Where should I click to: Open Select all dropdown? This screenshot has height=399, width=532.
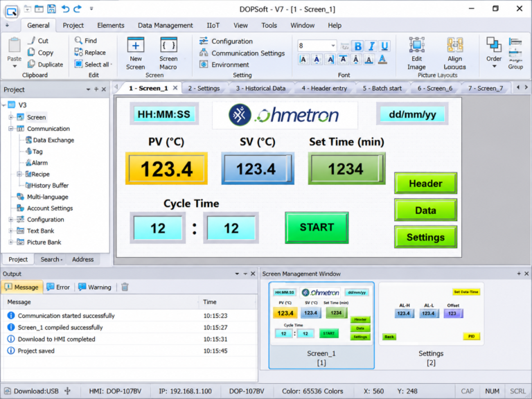(x=112, y=64)
